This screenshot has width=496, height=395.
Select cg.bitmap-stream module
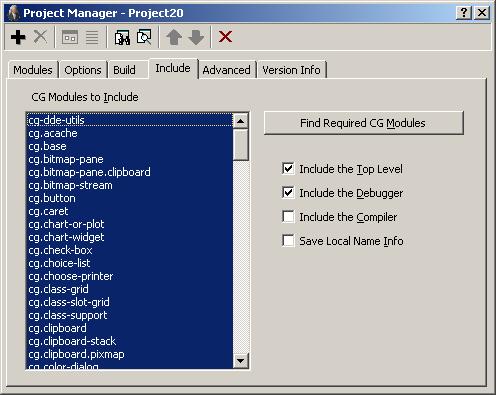point(130,185)
